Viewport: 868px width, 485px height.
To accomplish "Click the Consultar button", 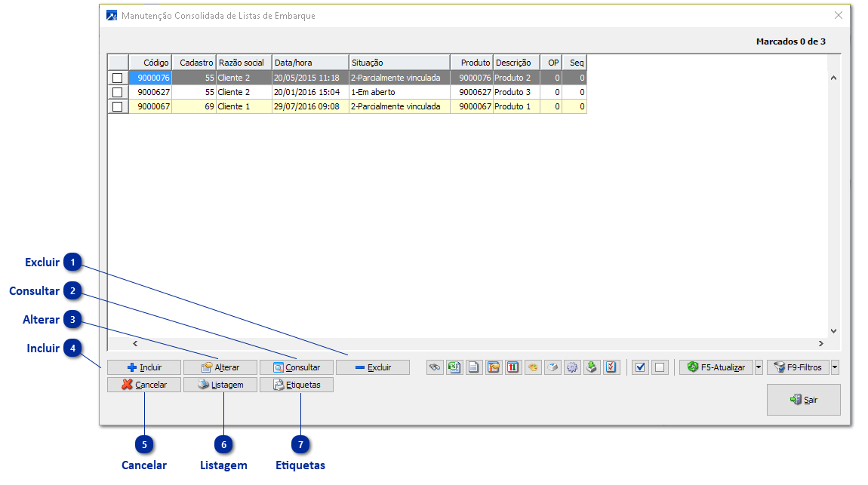I will click(297, 367).
